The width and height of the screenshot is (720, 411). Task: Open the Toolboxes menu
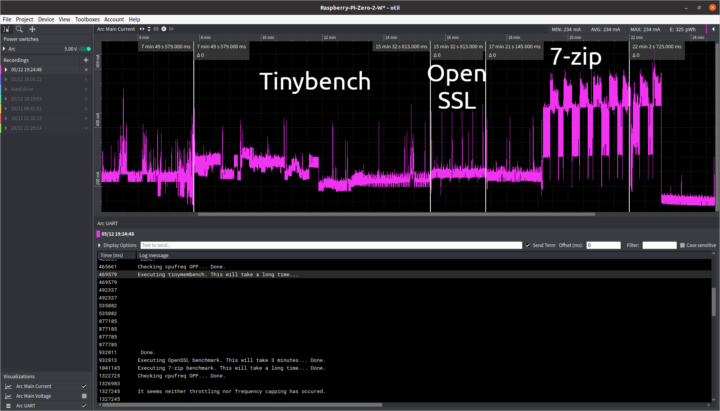pos(87,19)
